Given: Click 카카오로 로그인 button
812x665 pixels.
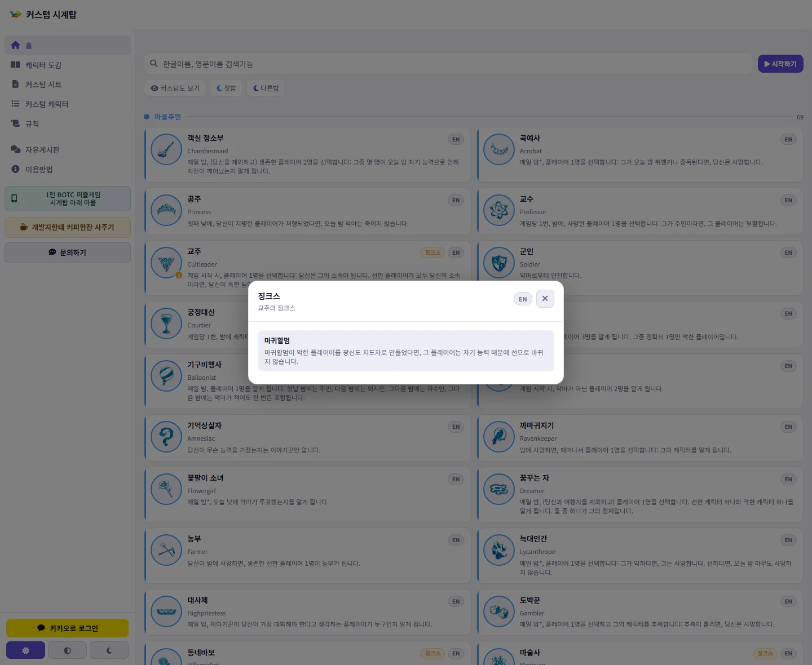Looking at the screenshot, I should (x=68, y=628).
